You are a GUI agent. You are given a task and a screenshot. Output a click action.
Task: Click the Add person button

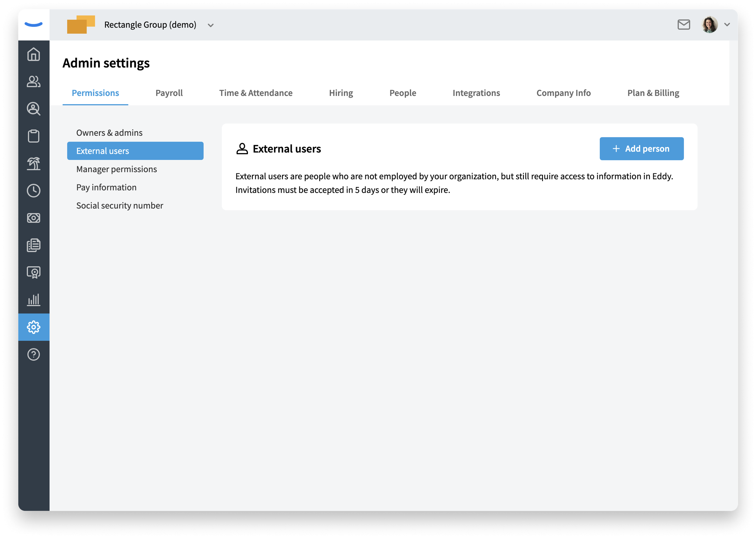pos(641,149)
